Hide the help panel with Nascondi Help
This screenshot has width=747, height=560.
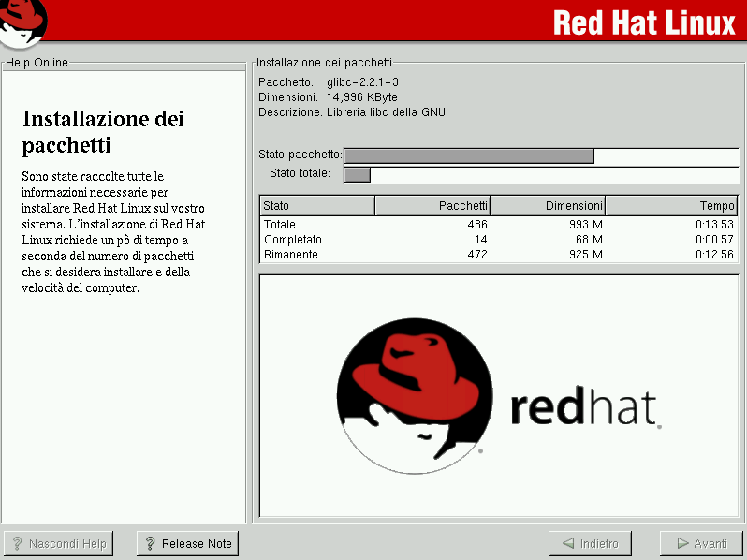pyautogui.click(x=59, y=544)
